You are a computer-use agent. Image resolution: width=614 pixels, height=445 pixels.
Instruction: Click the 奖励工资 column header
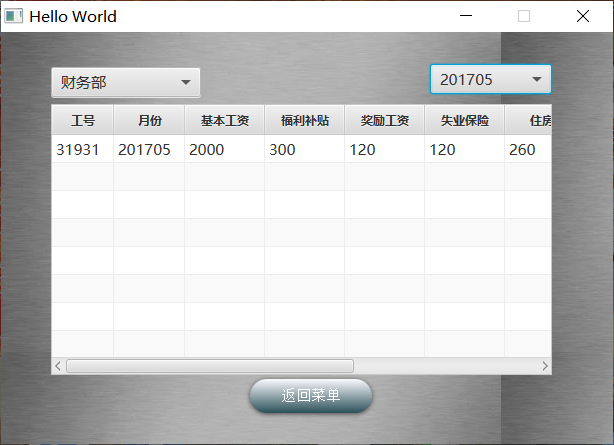(384, 121)
